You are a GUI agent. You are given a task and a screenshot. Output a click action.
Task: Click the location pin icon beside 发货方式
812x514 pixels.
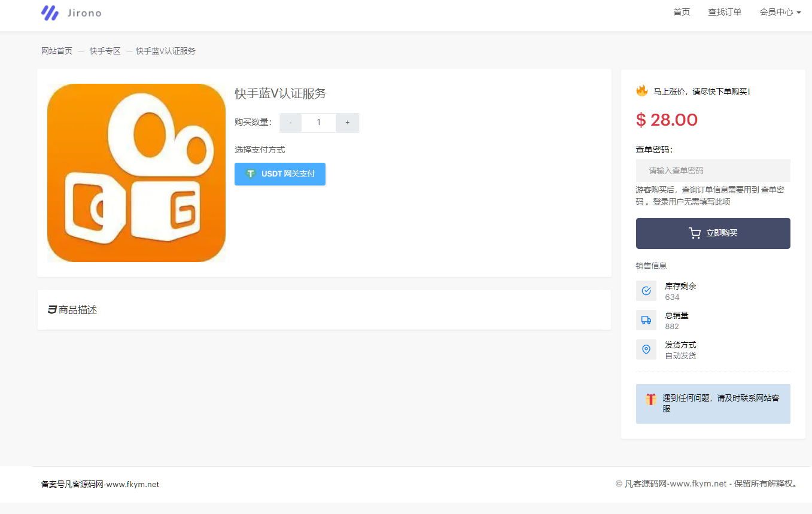tap(646, 349)
